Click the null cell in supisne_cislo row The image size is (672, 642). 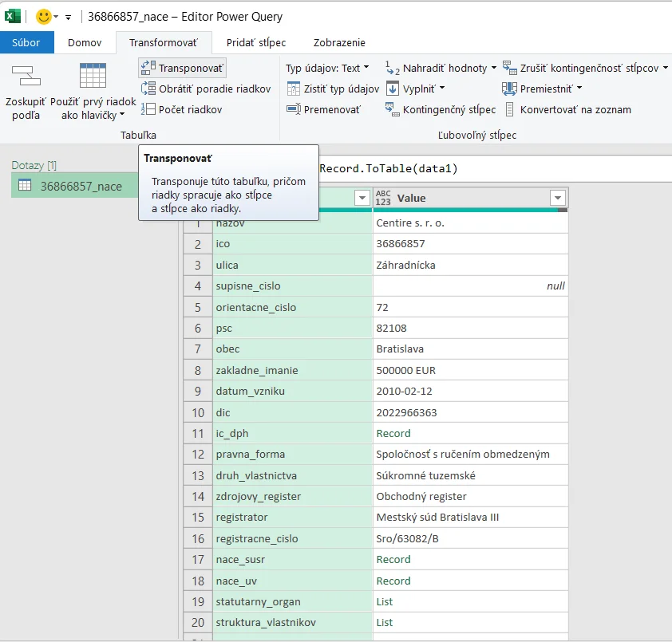[x=471, y=286]
